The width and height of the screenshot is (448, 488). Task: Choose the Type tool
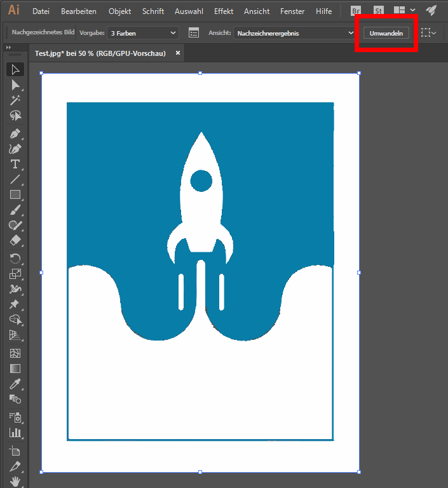15,165
